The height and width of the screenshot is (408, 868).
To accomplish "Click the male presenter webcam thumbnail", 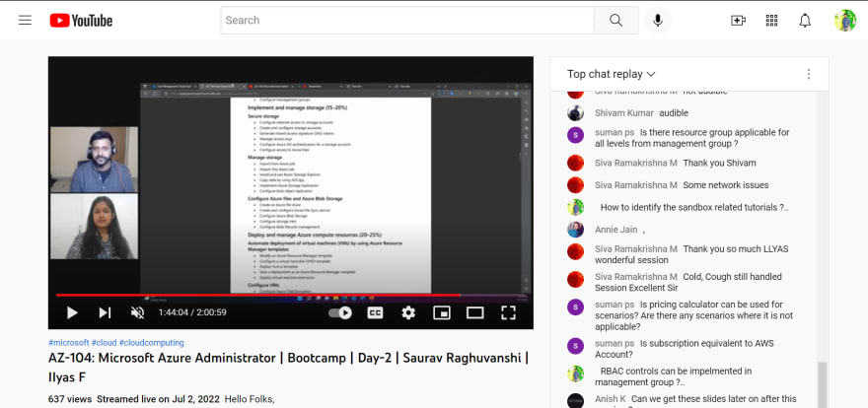I will click(94, 160).
